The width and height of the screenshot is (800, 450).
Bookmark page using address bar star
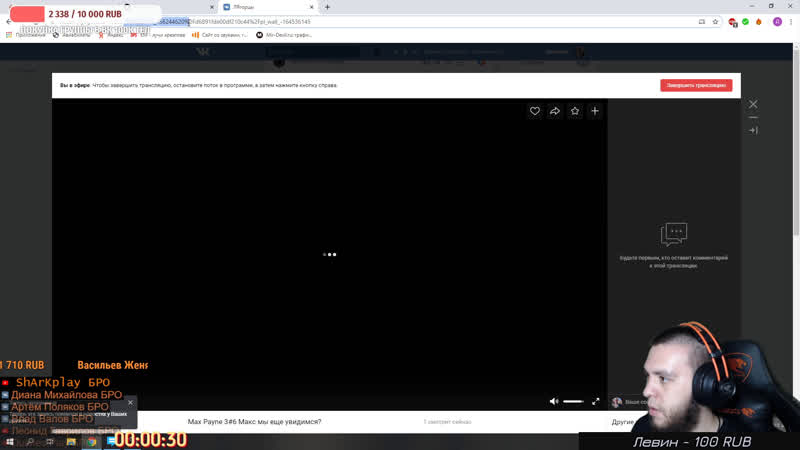715,21
